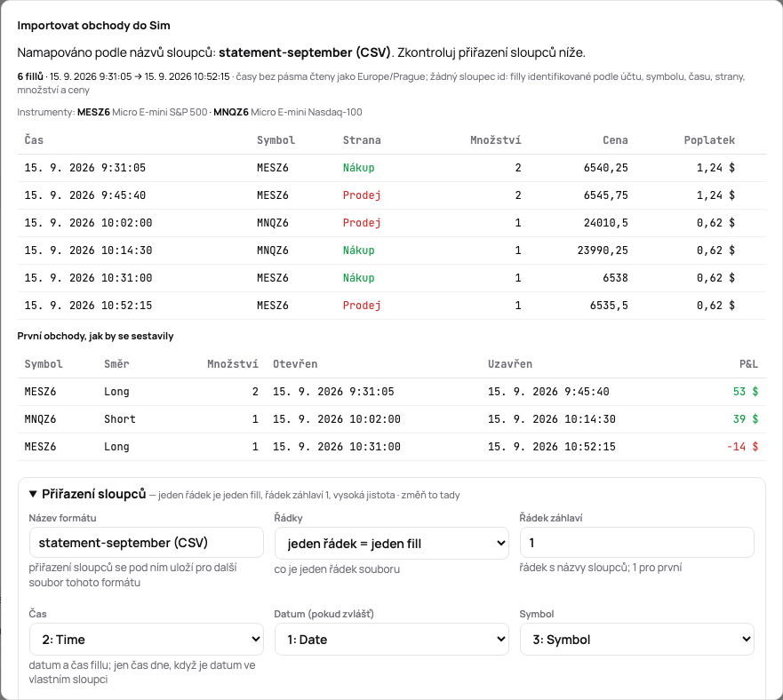The height and width of the screenshot is (700, 783).
Task: Click the Uzavřen column header
Action: [x=510, y=364]
